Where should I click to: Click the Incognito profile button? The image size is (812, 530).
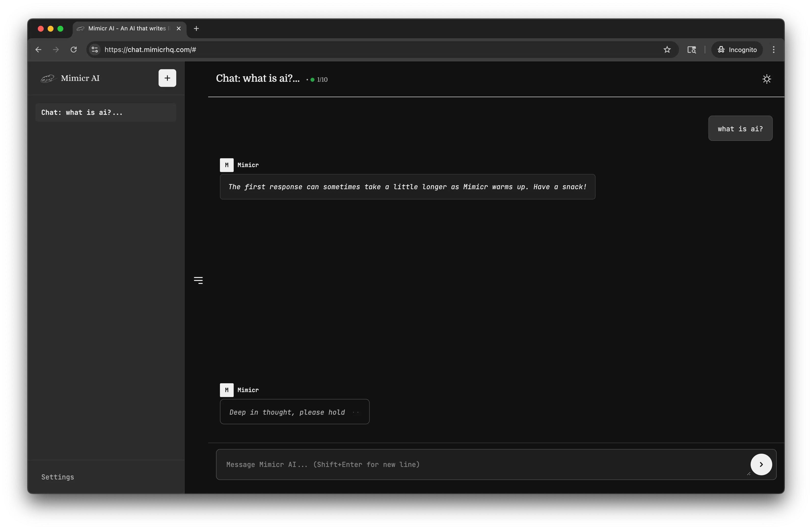coord(737,50)
